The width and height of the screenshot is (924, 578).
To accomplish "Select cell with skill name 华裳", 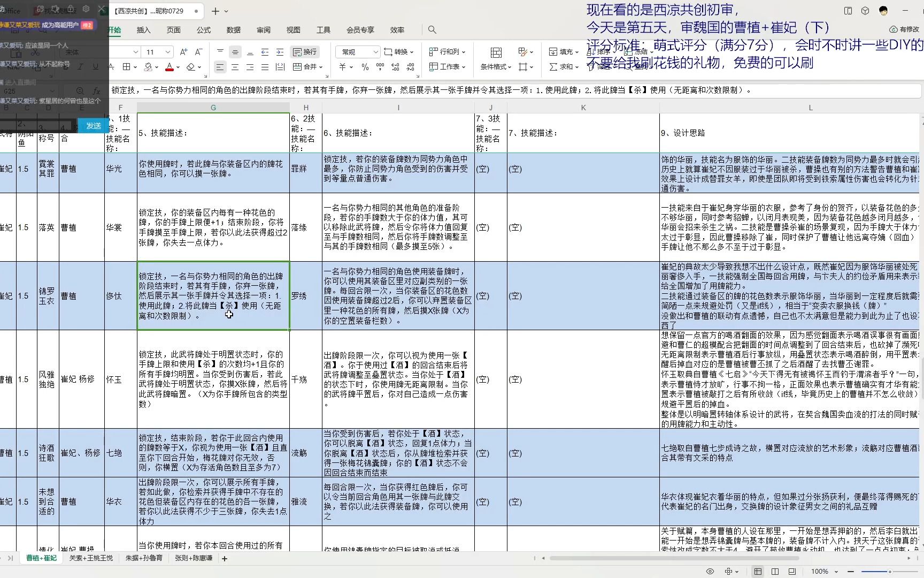I will point(120,227).
